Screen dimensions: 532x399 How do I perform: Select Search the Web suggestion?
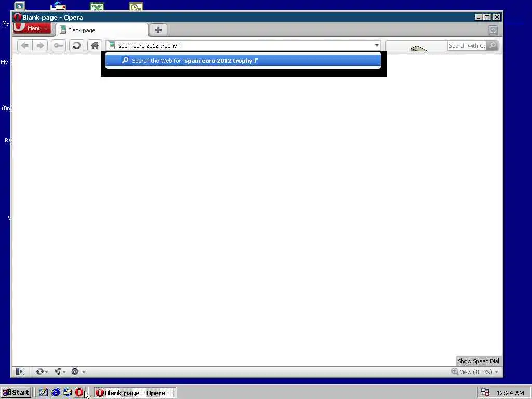(x=243, y=61)
